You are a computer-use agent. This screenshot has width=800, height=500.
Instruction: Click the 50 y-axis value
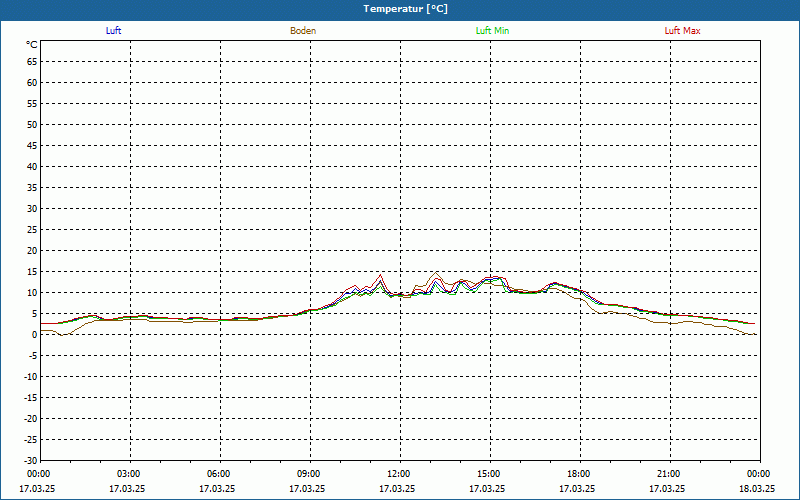point(32,124)
